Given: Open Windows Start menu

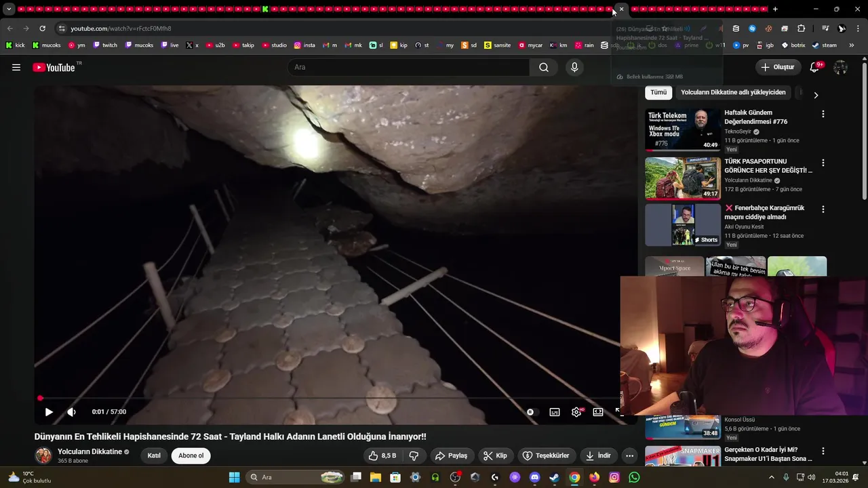Looking at the screenshot, I should [234, 477].
